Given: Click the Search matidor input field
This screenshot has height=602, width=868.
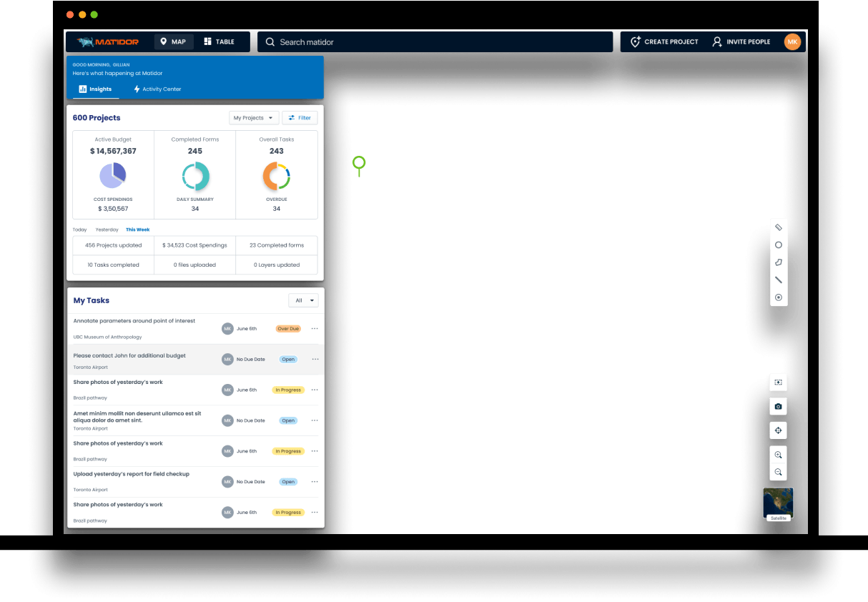Looking at the screenshot, I should click(x=435, y=42).
